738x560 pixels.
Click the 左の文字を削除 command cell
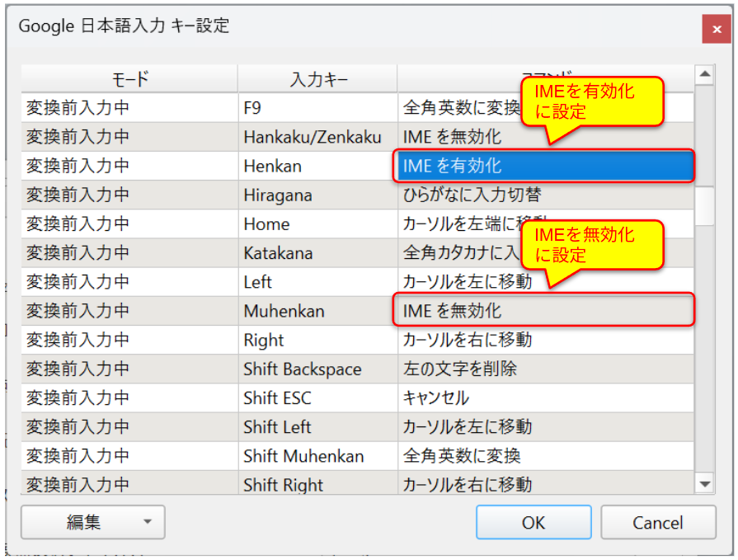click(546, 369)
